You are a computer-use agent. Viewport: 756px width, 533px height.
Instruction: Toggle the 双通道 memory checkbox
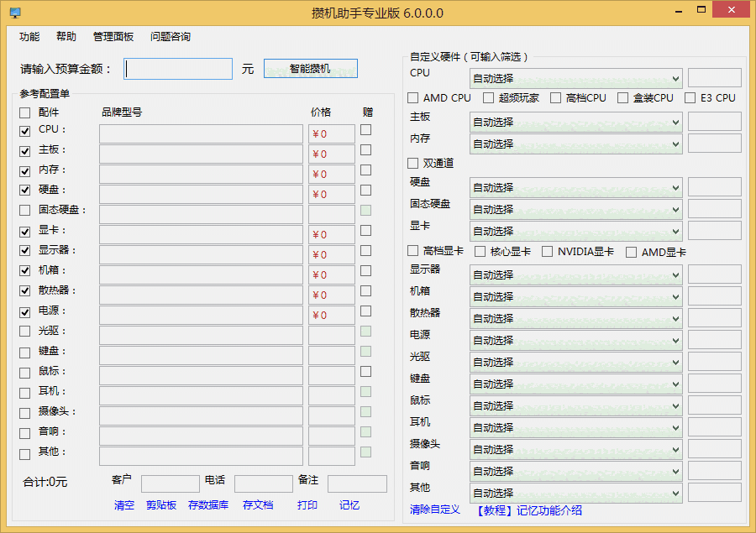tap(413, 164)
